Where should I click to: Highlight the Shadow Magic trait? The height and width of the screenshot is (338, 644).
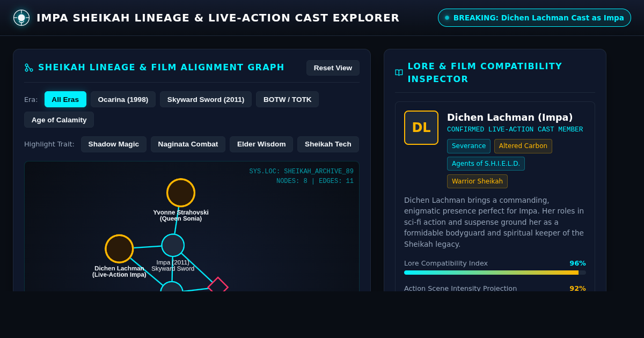click(x=114, y=144)
